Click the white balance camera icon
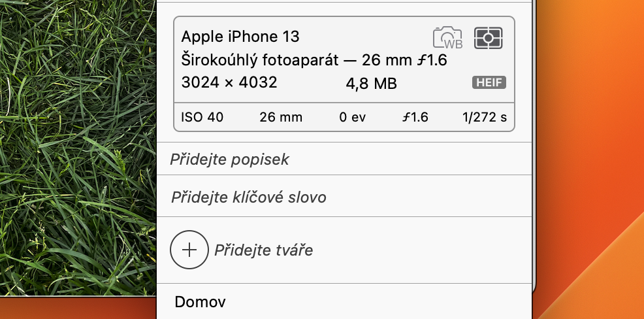Viewport: 644px width, 319px height. tap(447, 38)
